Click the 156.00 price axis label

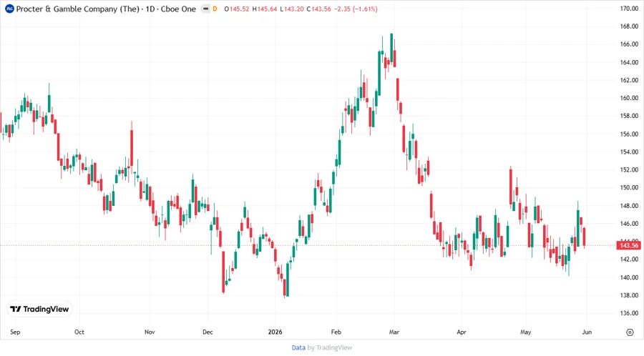(629, 134)
